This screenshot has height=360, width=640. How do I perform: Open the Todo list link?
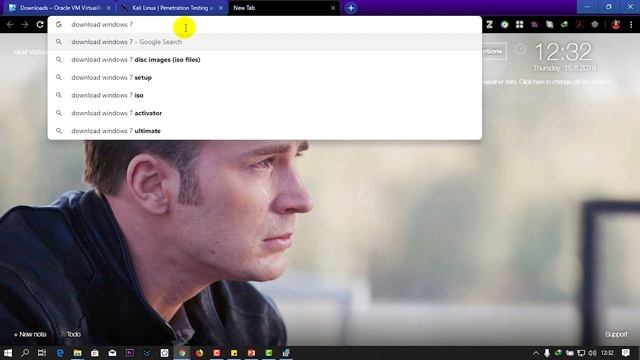pyautogui.click(x=73, y=334)
